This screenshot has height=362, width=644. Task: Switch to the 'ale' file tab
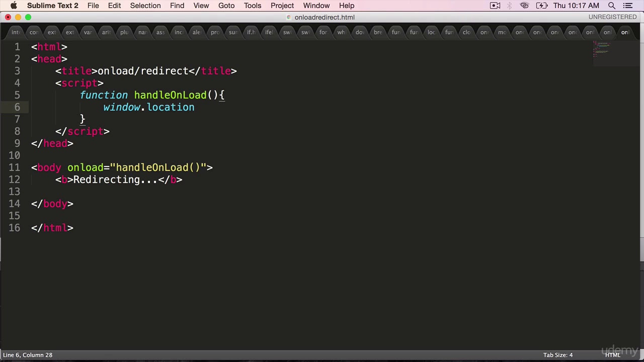coord(197,32)
